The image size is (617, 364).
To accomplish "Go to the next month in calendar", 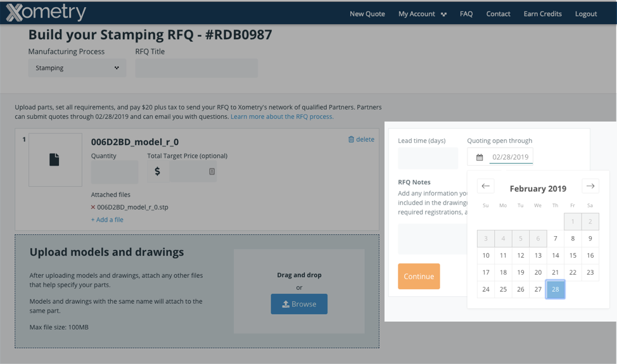I will [590, 186].
